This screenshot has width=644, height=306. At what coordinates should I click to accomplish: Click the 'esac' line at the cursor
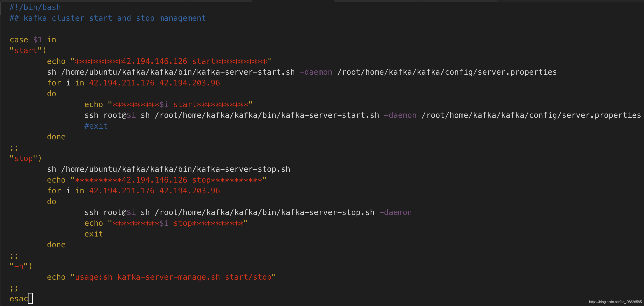coord(19,298)
